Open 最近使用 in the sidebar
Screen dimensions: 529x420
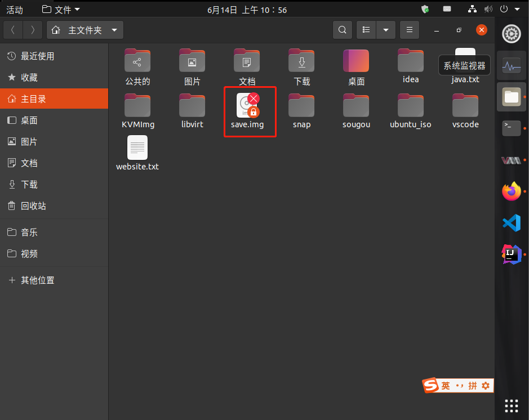pyautogui.click(x=54, y=56)
